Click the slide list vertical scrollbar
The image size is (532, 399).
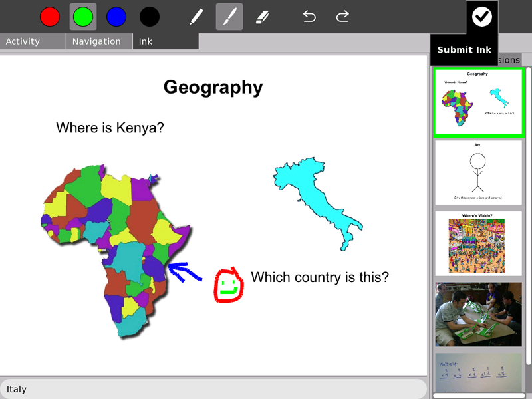(x=529, y=217)
